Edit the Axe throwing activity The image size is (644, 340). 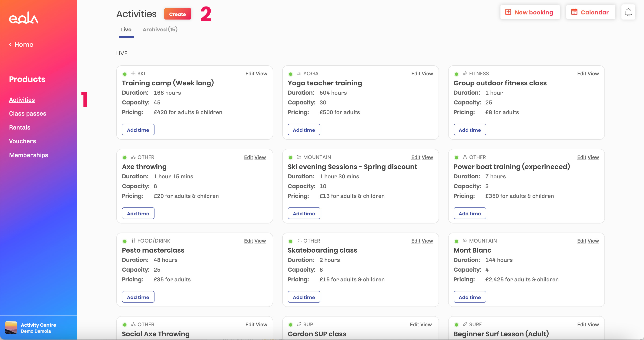[x=248, y=157]
